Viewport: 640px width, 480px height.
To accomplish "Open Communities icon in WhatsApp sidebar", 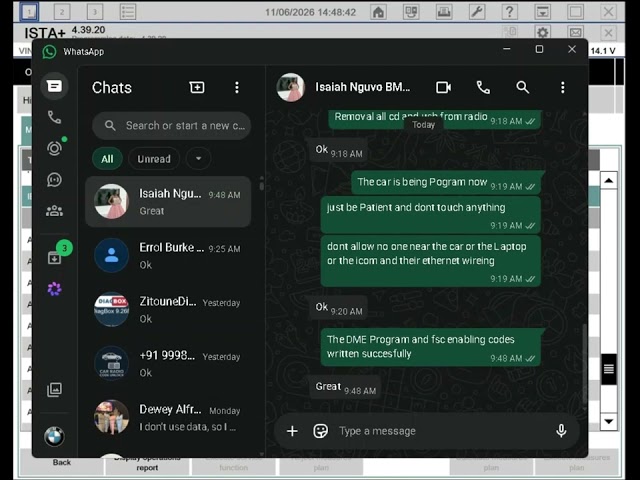I will (54, 211).
